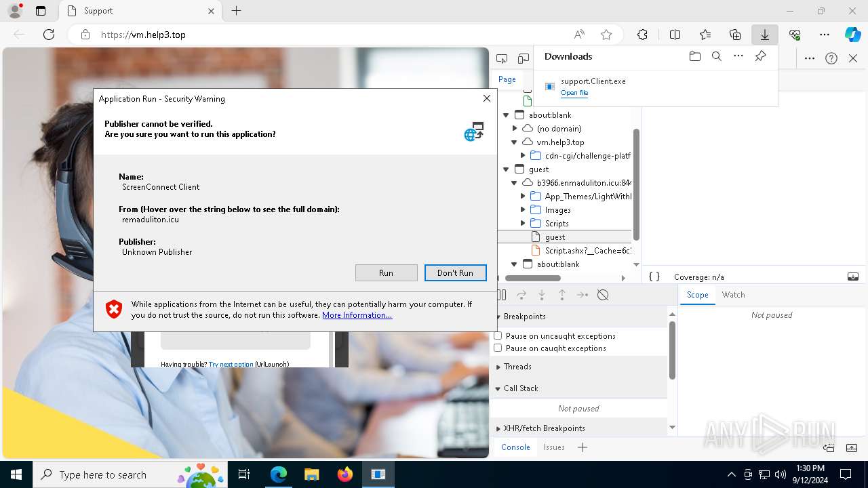868x488 pixels.
Task: Refresh the page
Action: tap(49, 35)
